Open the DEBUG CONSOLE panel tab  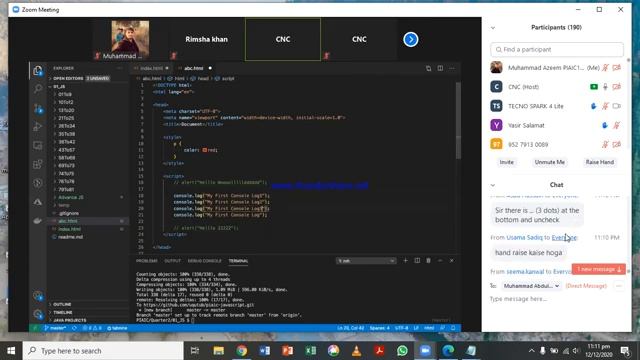(204, 261)
